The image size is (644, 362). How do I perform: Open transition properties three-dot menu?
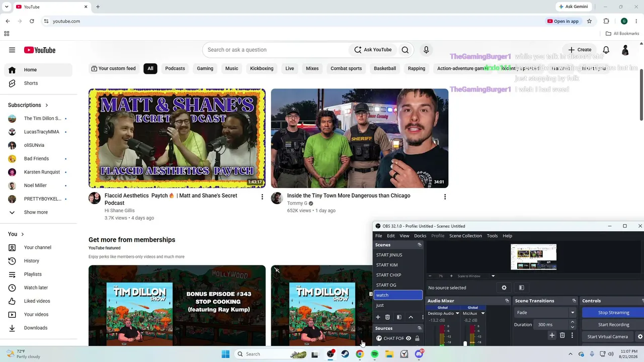(572, 335)
